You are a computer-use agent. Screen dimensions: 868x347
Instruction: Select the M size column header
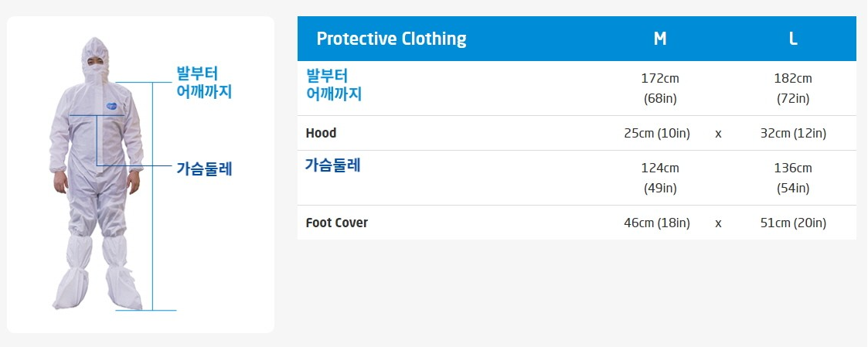pyautogui.click(x=660, y=39)
